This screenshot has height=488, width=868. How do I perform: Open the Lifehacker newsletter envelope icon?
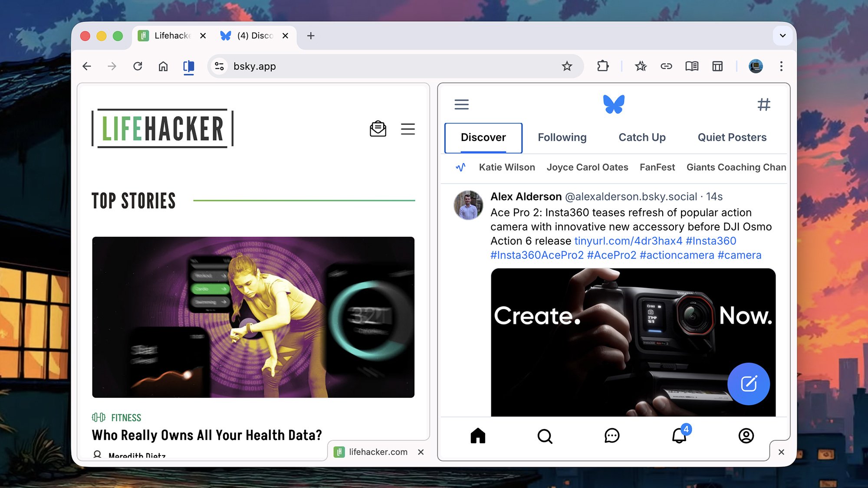378,128
